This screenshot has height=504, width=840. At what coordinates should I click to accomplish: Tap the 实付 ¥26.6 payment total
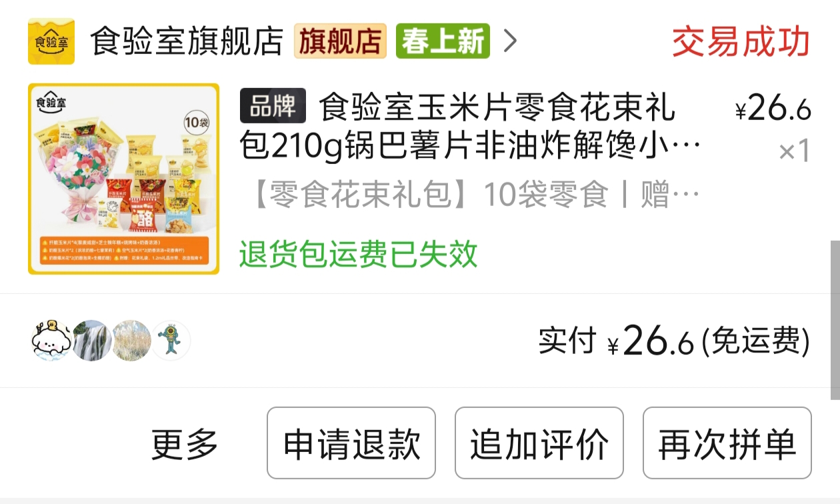point(674,341)
